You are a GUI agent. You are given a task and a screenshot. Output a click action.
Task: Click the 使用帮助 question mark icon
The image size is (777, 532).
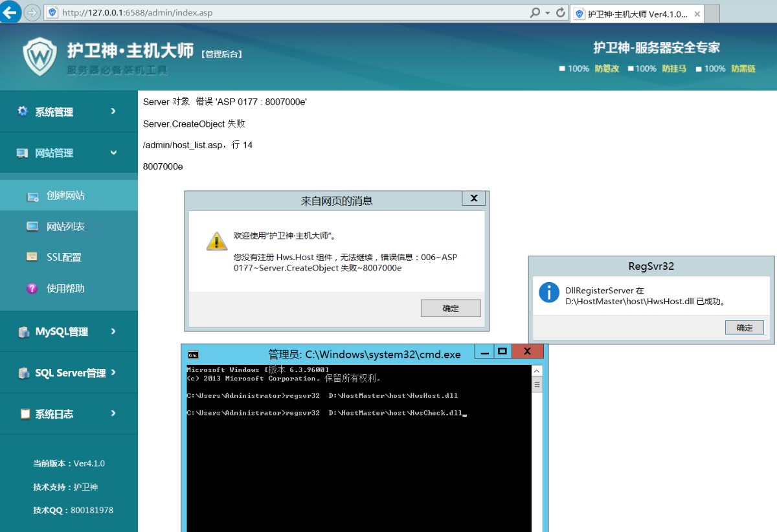pos(32,289)
